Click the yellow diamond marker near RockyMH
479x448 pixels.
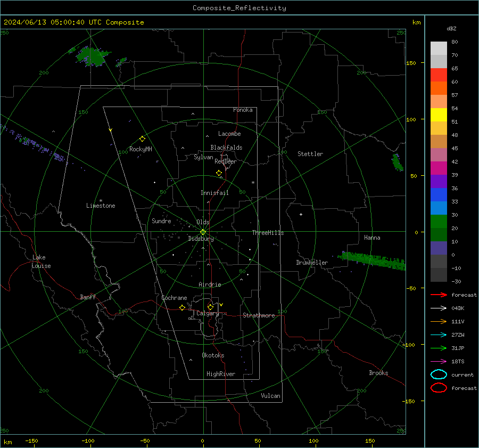pyautogui.click(x=142, y=139)
